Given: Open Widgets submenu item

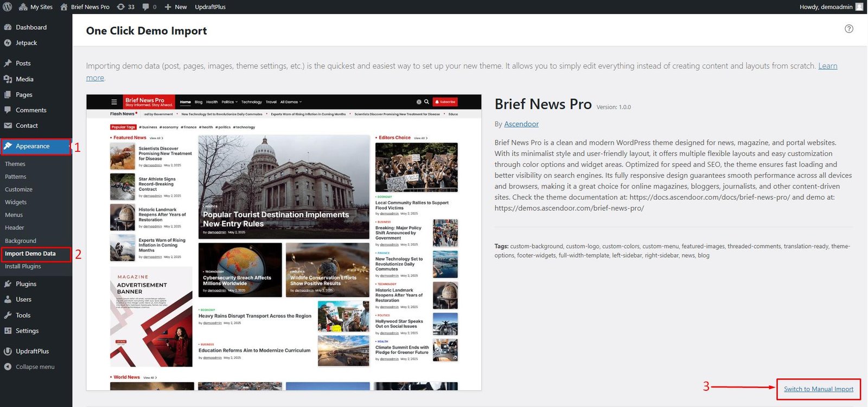Looking at the screenshot, I should tap(16, 202).
